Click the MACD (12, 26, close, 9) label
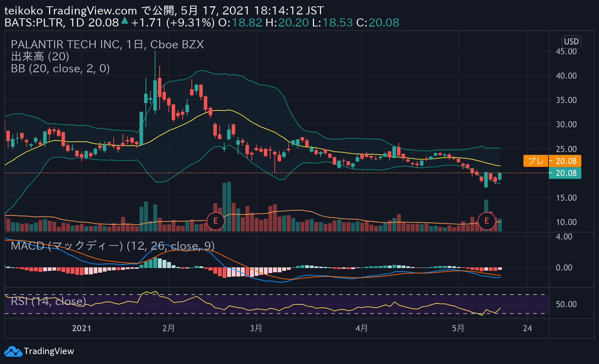 (113, 246)
